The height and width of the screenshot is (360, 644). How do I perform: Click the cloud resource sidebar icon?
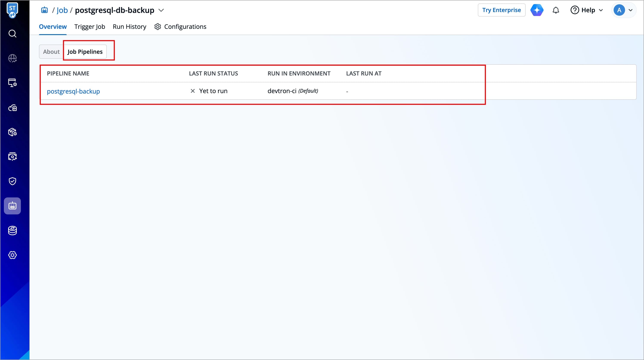click(x=12, y=108)
